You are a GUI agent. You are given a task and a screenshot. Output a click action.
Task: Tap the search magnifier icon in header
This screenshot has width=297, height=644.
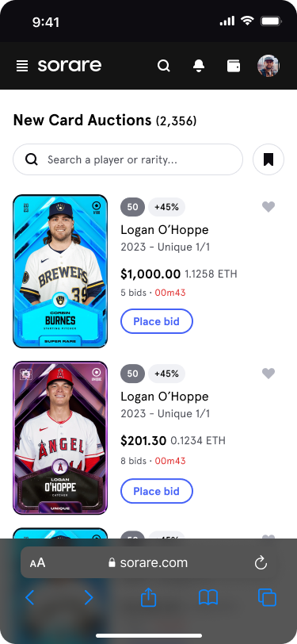click(164, 66)
